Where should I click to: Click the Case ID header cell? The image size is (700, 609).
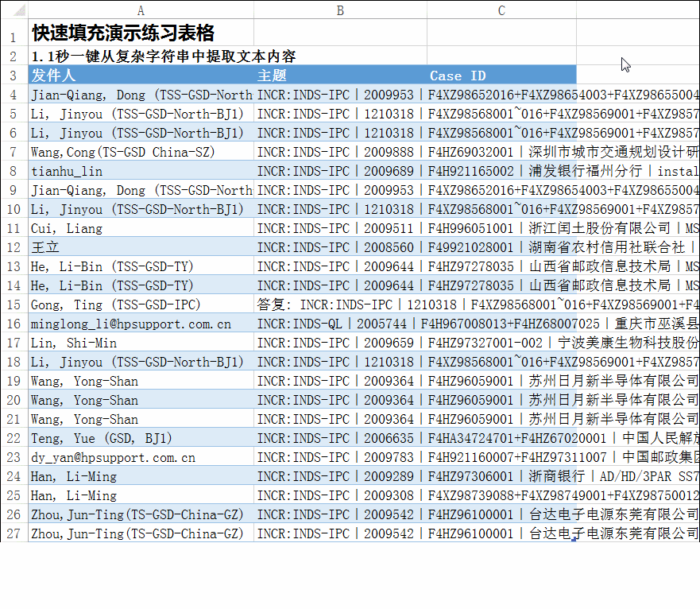501,75
